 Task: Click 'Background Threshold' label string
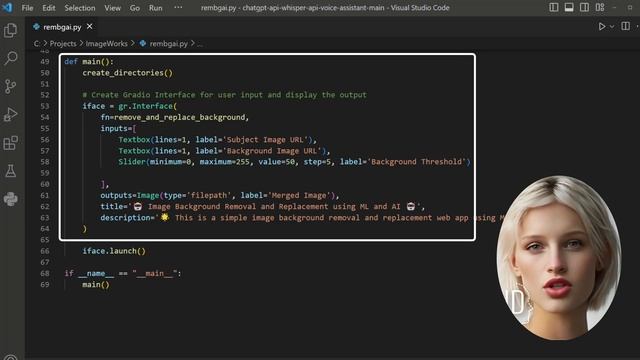(x=416, y=162)
